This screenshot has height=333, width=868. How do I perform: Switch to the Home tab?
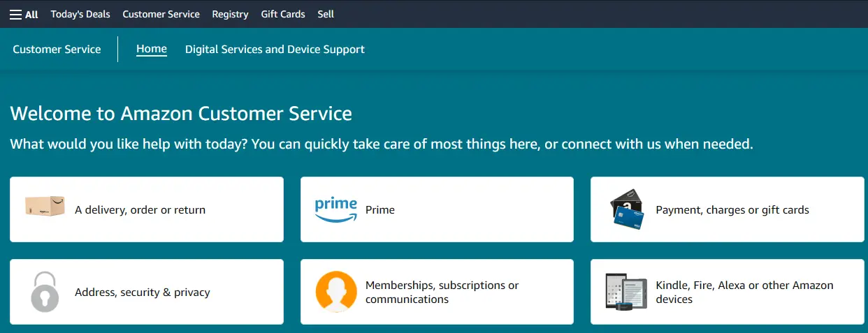point(152,49)
